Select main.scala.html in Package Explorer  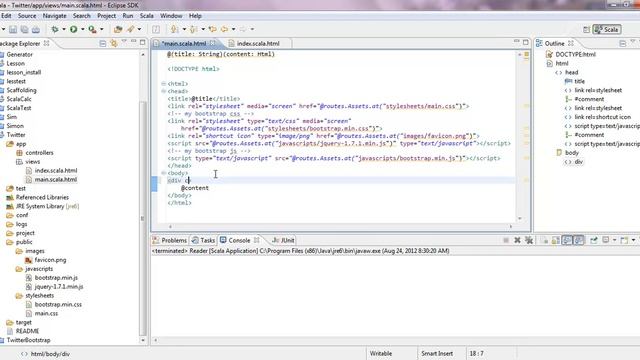pos(56,180)
